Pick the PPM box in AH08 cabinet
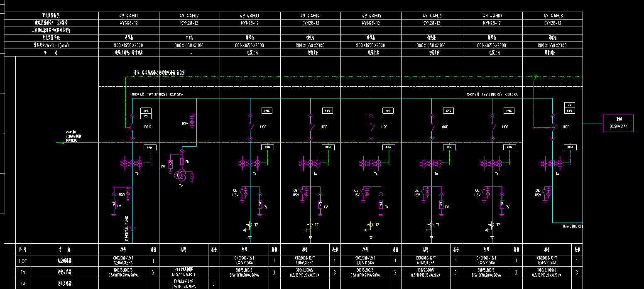This screenshot has height=289, width=644. click(570, 147)
